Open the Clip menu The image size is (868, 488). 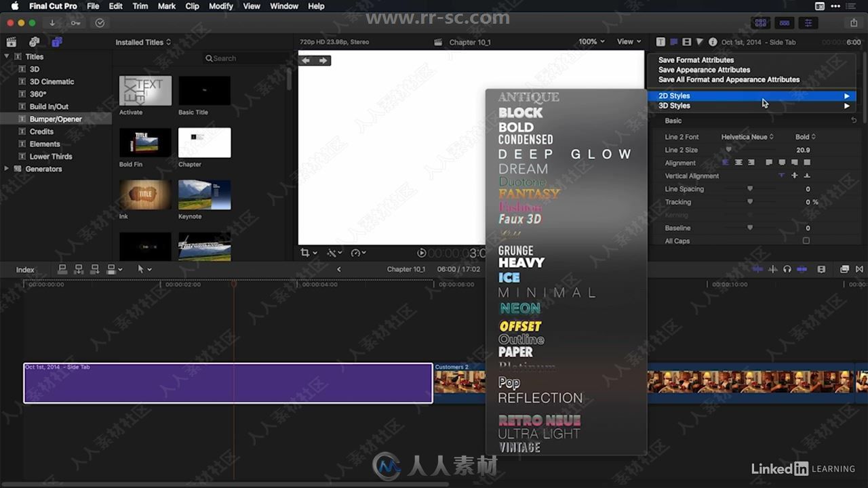click(x=193, y=6)
